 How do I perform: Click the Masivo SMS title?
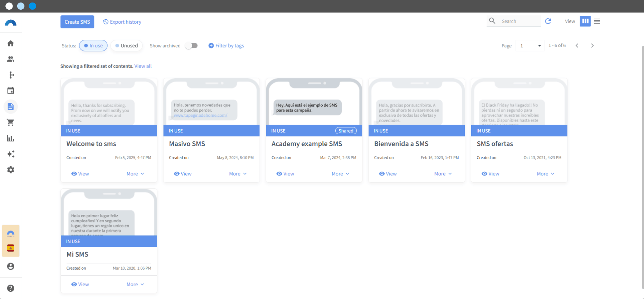click(187, 144)
